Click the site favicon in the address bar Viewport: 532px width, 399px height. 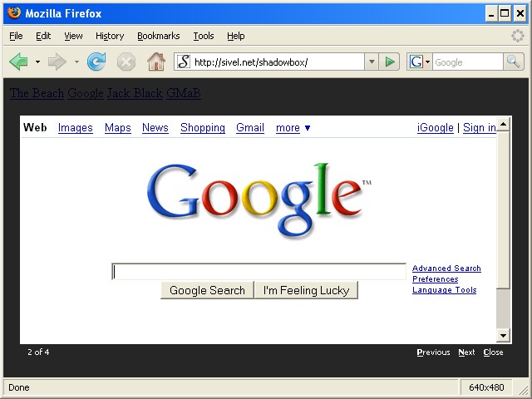tap(184, 62)
